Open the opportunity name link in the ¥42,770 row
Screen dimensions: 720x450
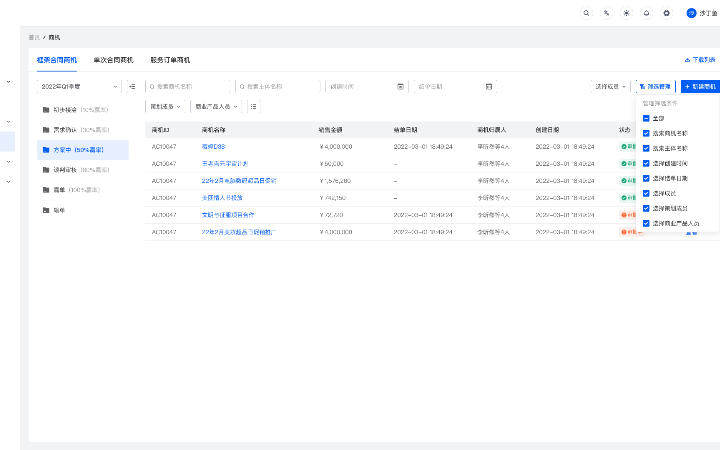pos(228,215)
